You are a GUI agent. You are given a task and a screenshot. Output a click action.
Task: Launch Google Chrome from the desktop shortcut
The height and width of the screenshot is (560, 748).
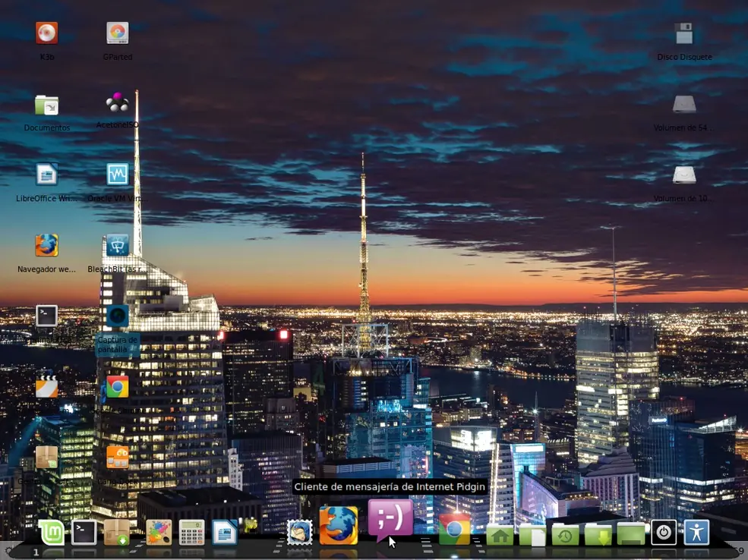tap(118, 386)
